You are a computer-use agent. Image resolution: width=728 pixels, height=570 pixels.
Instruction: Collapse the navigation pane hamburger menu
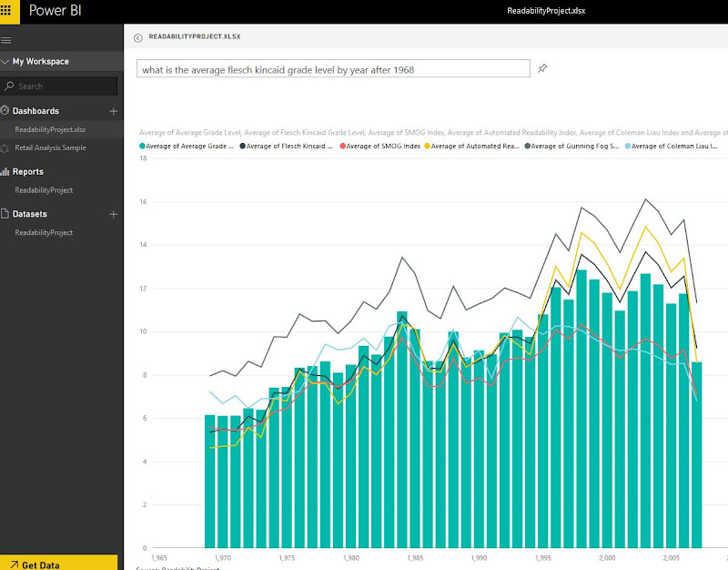[x=6, y=40]
